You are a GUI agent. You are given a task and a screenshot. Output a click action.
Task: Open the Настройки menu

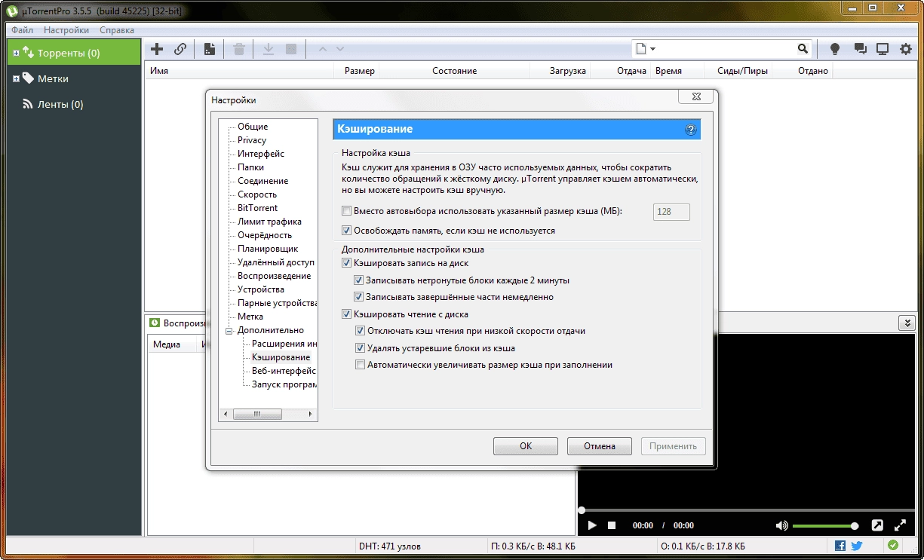pyautogui.click(x=66, y=30)
